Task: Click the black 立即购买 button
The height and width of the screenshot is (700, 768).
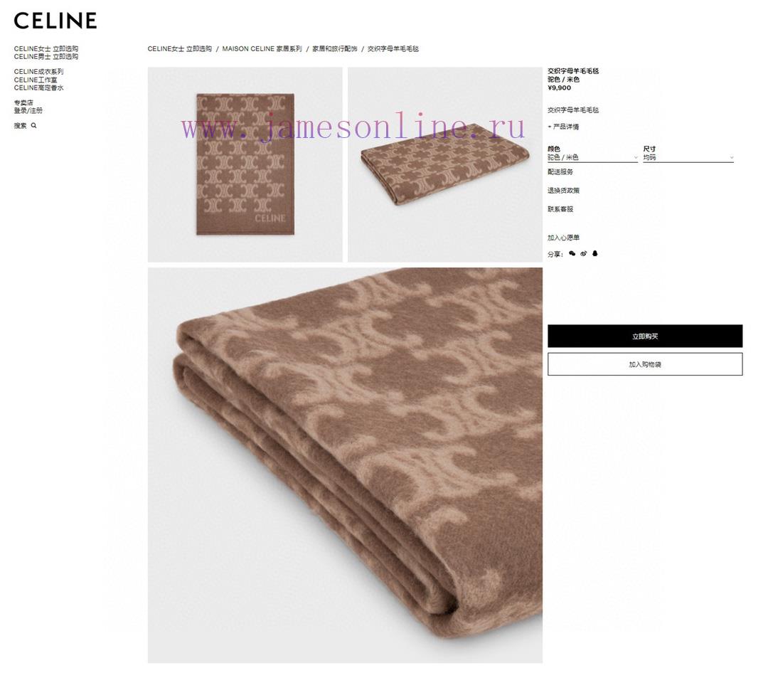Action: click(x=644, y=336)
